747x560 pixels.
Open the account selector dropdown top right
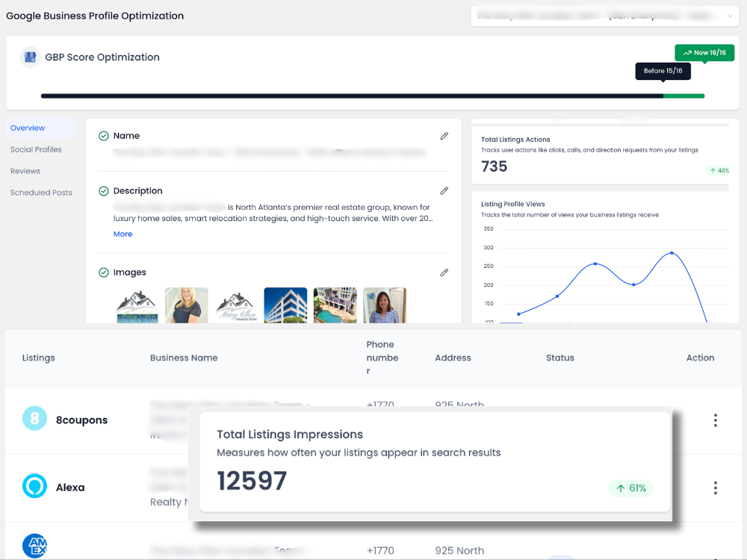[x=730, y=16]
